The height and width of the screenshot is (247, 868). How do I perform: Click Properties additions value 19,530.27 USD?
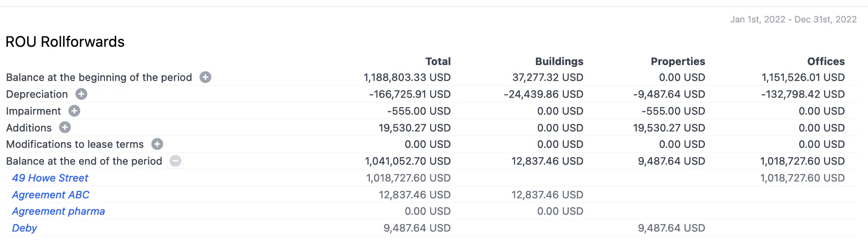click(x=669, y=128)
